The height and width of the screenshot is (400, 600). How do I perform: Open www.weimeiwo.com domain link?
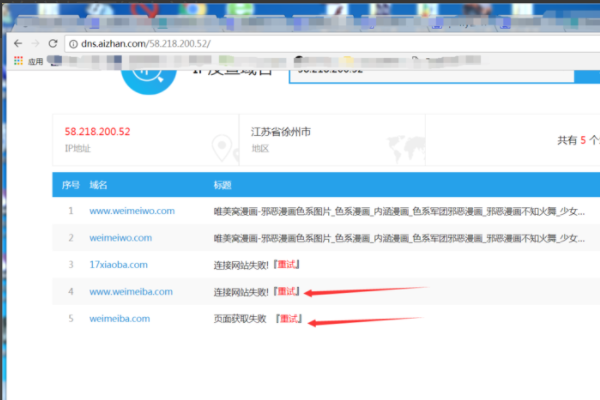click(x=132, y=211)
